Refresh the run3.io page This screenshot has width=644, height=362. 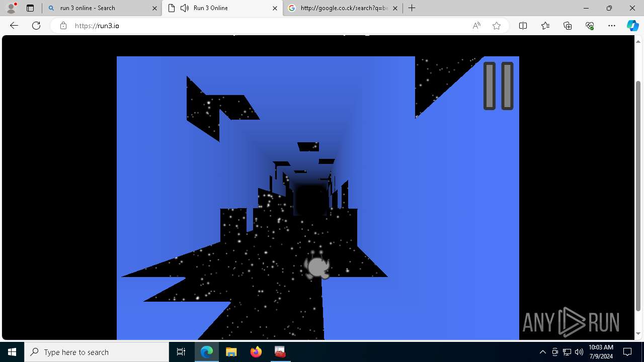[36, 26]
